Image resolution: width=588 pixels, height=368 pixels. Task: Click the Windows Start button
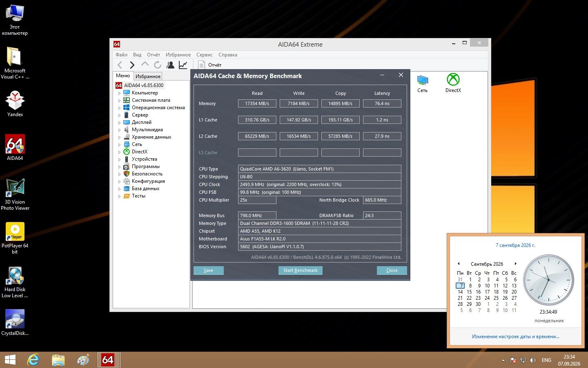click(10, 360)
